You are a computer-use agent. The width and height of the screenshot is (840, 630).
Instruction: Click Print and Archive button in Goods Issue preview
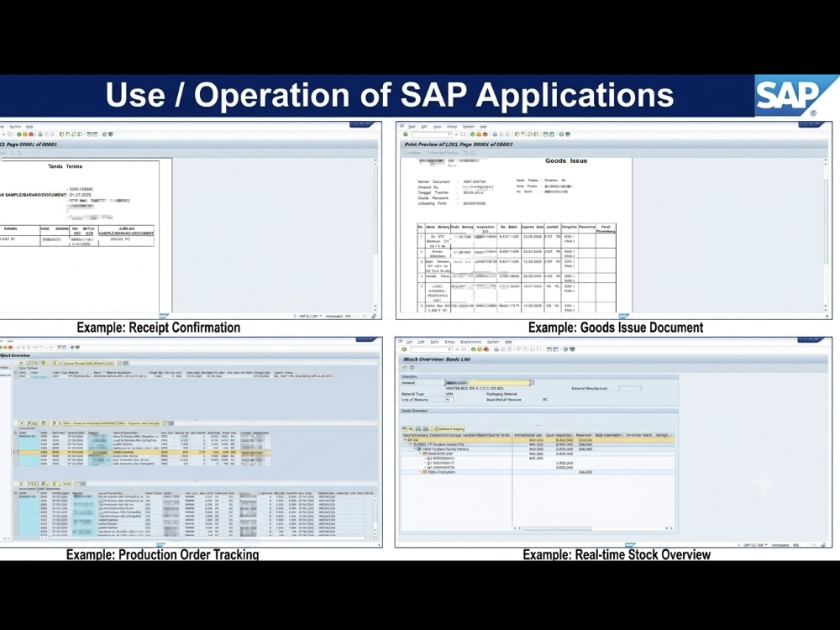tap(443, 153)
